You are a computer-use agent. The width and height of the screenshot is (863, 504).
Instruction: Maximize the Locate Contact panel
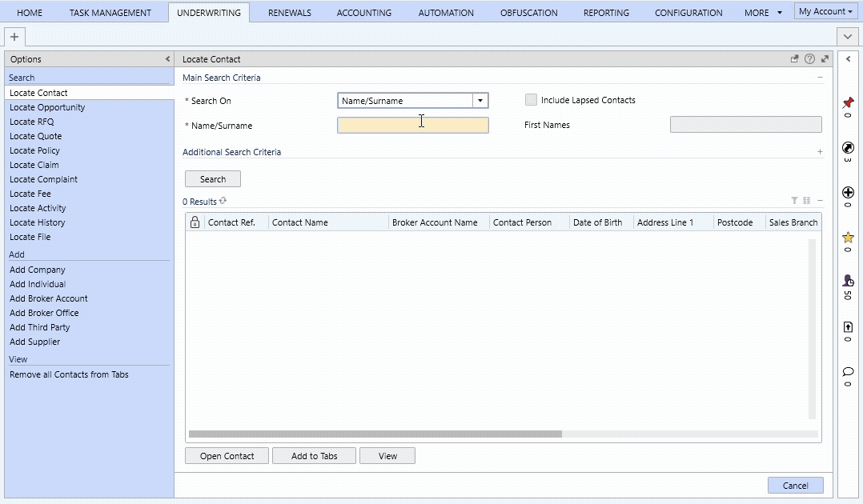point(825,59)
